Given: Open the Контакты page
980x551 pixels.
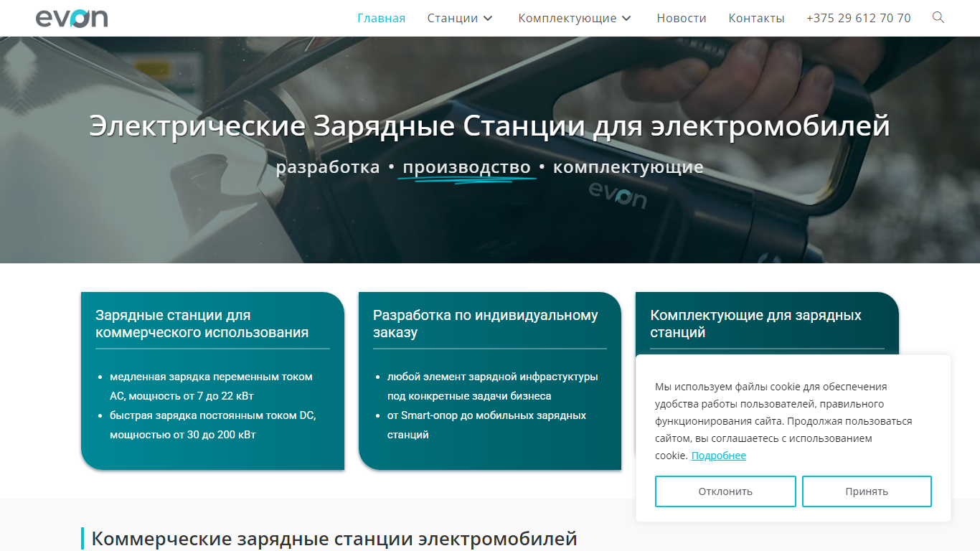Looking at the screenshot, I should coord(756,18).
